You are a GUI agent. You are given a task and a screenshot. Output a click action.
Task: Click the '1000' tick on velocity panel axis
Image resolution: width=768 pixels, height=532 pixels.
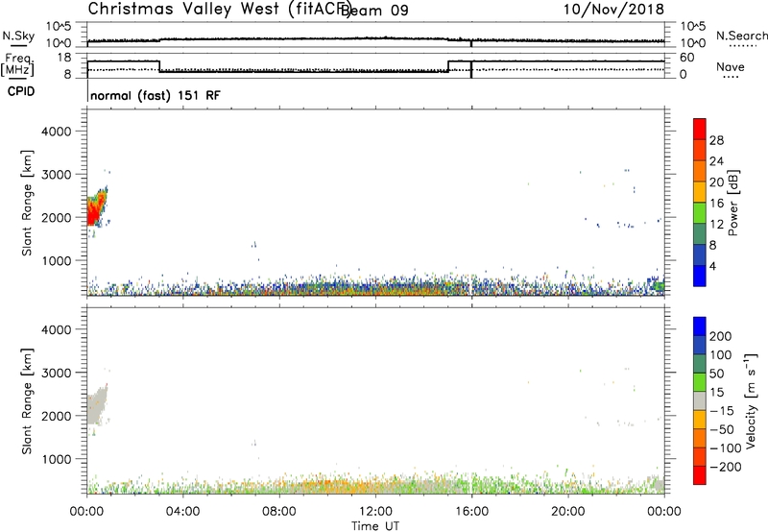[56, 459]
